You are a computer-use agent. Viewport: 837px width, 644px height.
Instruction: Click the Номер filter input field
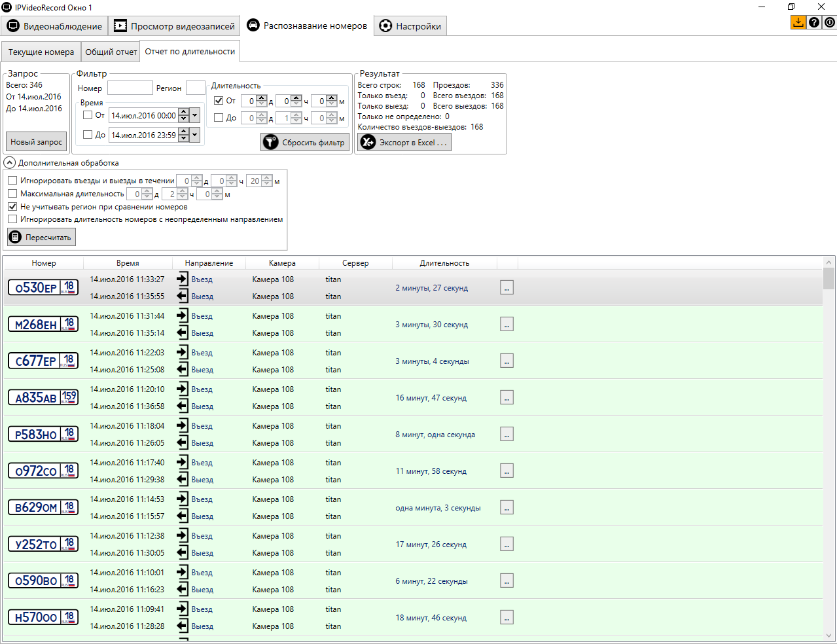(130, 88)
